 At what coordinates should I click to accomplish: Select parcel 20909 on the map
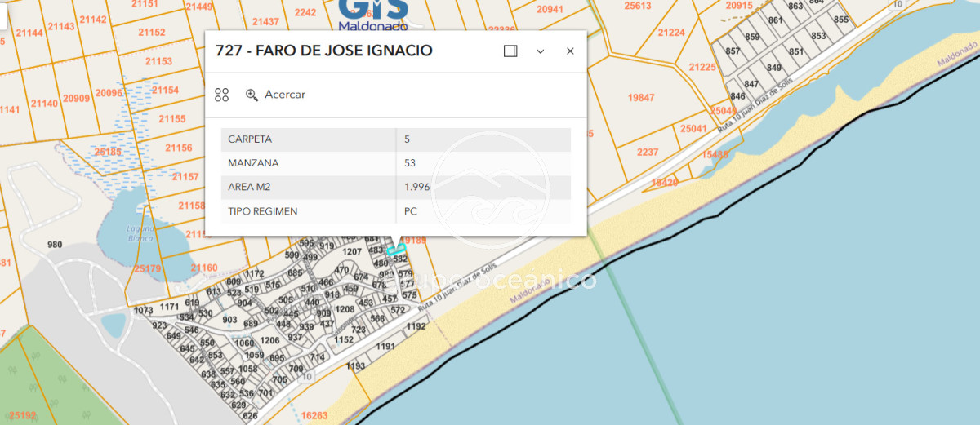coord(77,98)
